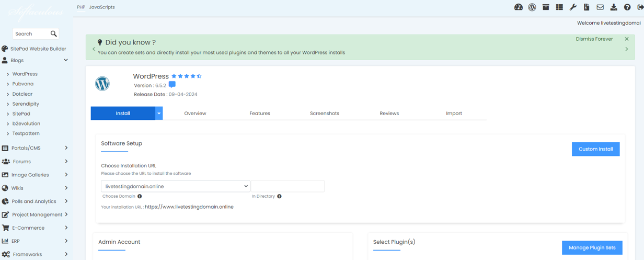Click the WordPress star rating
The image size is (644, 260).
187,76
